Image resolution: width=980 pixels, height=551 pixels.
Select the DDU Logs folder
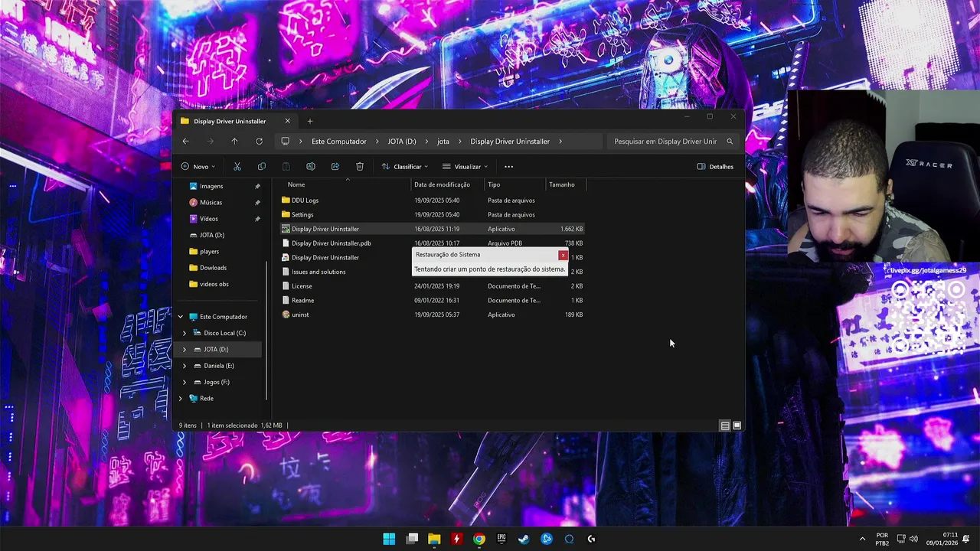(x=433, y=201)
